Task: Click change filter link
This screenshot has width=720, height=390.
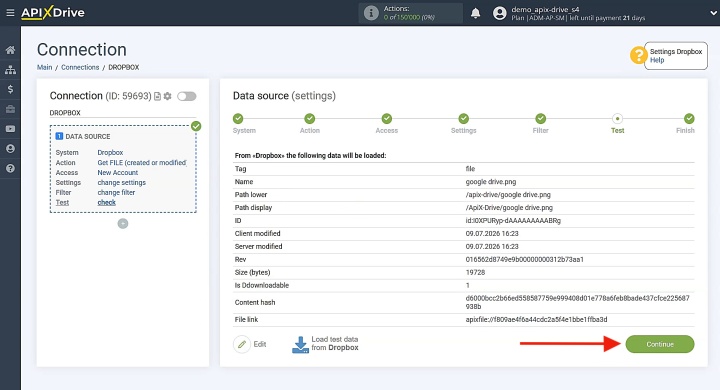Action: click(116, 192)
